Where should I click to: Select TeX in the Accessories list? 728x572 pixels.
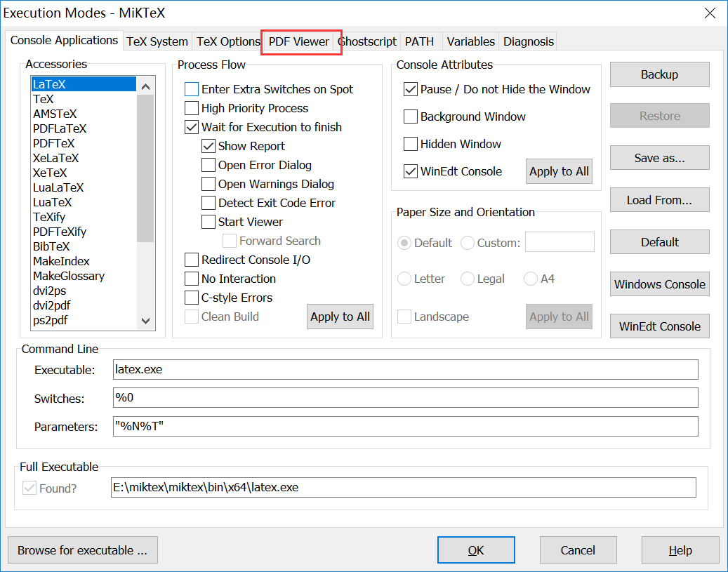point(84,100)
